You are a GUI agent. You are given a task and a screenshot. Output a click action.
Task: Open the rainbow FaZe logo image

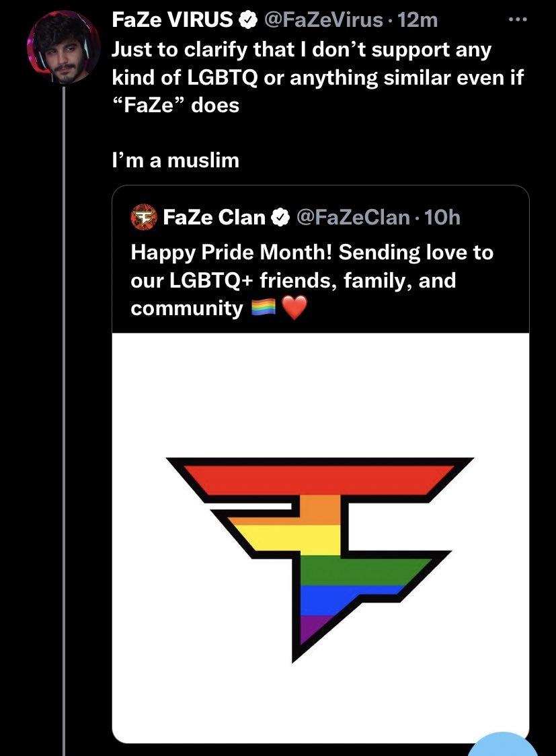pyautogui.click(x=321, y=538)
